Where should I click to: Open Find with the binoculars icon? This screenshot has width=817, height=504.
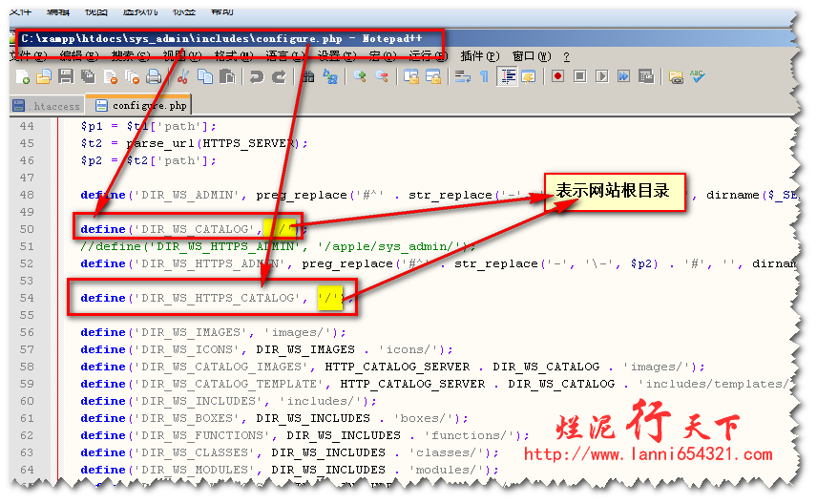pyautogui.click(x=307, y=77)
